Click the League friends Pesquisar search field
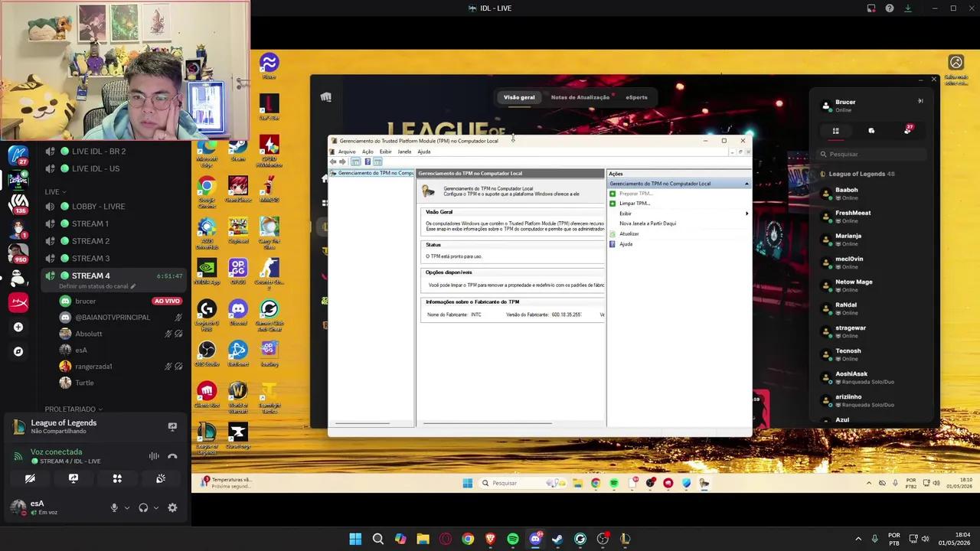The image size is (980, 551). click(872, 154)
